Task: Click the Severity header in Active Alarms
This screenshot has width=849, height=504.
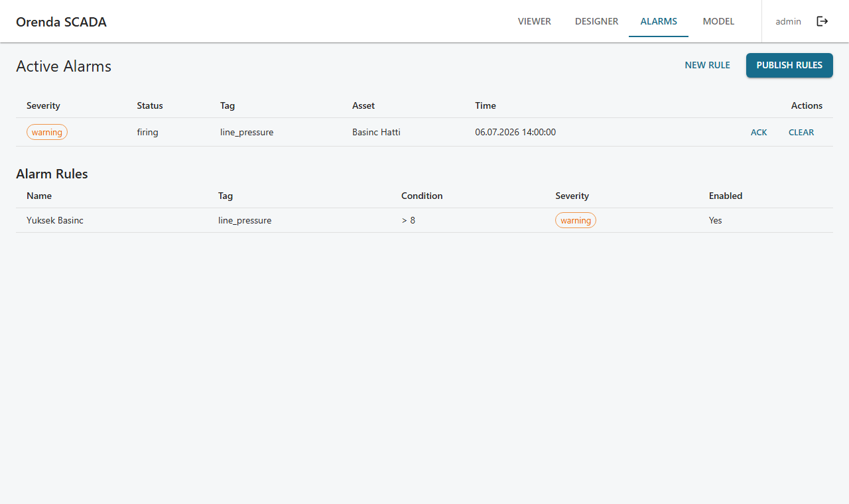Action: (x=43, y=105)
